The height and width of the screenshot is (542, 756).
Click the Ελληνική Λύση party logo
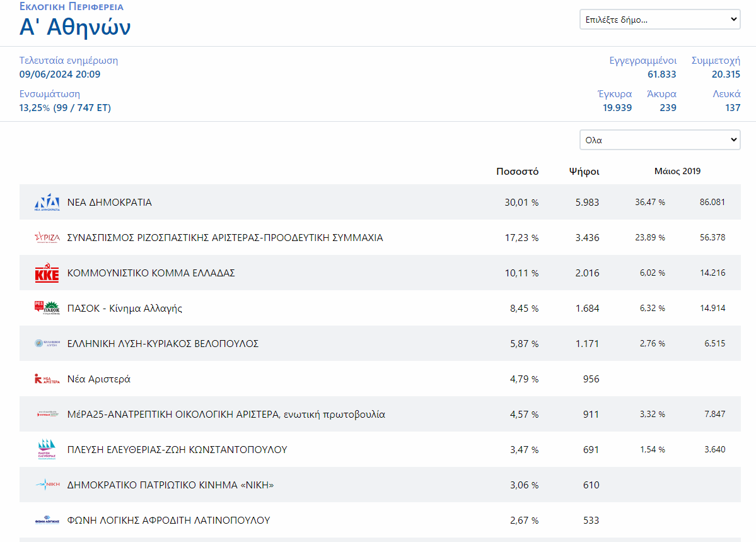pyautogui.click(x=47, y=344)
